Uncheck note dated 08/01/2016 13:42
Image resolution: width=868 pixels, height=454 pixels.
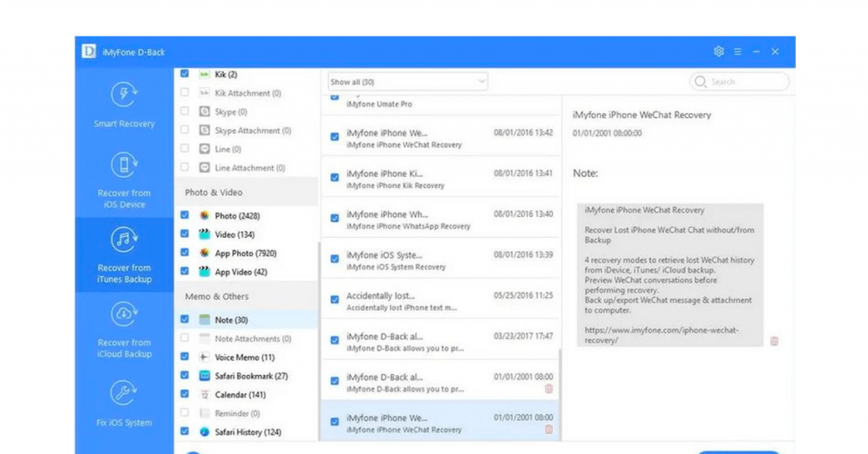[335, 136]
